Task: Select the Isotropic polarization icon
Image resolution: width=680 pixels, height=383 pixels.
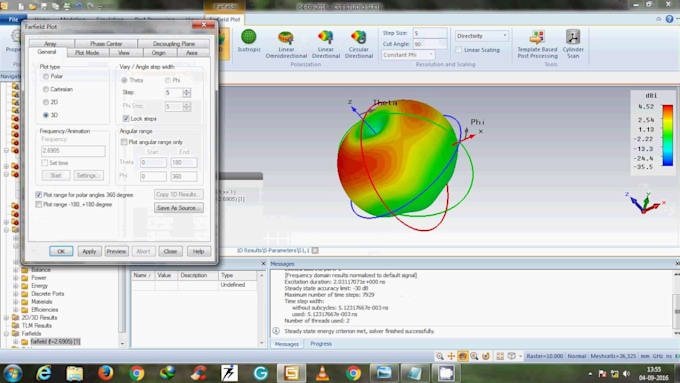Action: [x=249, y=41]
